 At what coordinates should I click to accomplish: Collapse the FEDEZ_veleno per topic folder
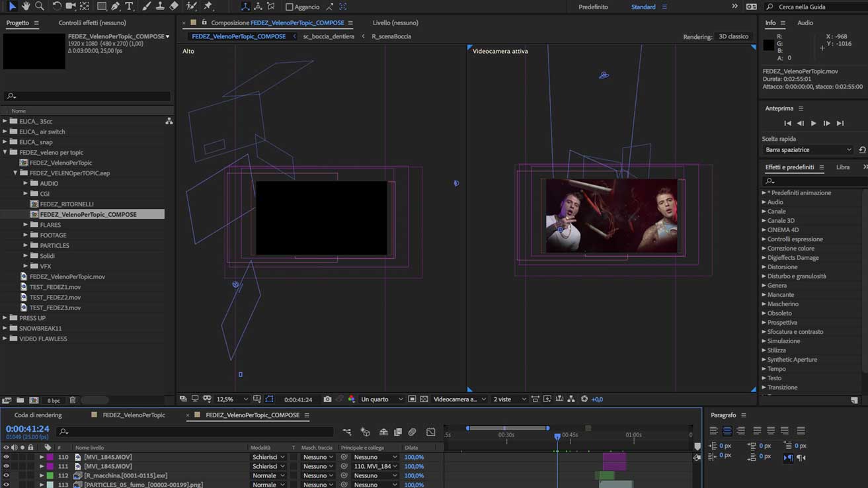click(5, 153)
